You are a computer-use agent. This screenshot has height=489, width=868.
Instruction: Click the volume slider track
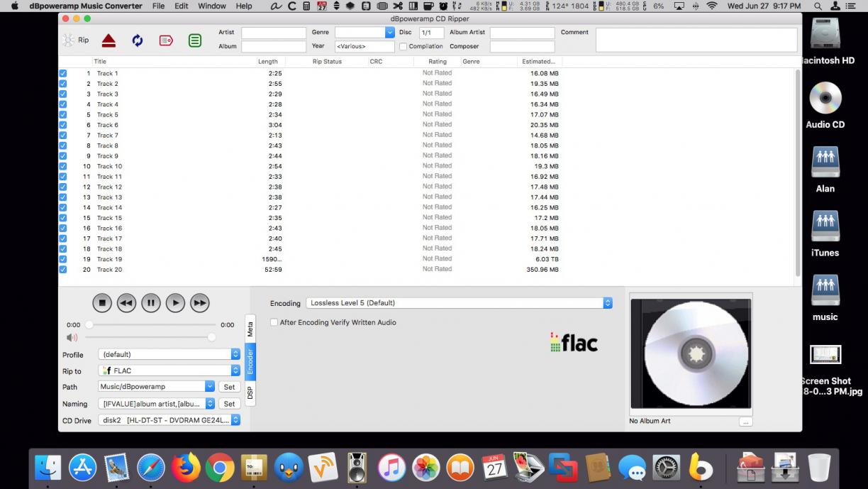149,337
